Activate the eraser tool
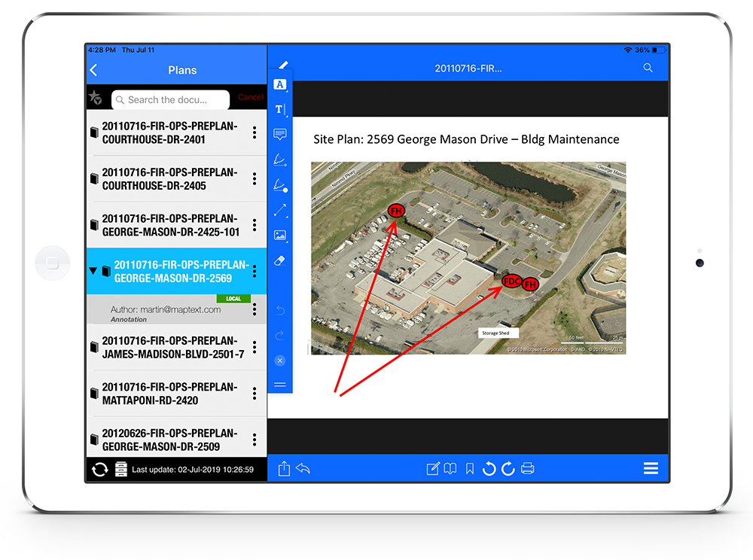 tap(280, 260)
